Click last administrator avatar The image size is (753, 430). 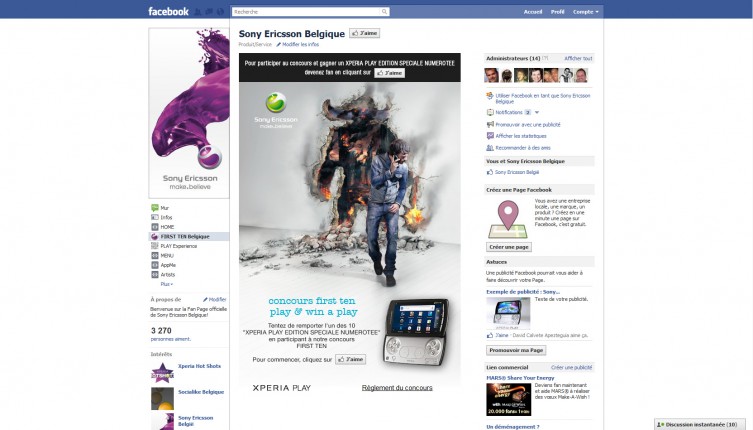coord(581,75)
